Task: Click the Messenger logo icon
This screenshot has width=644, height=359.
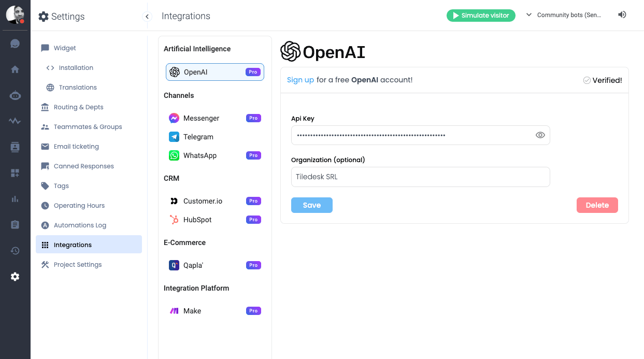Action: 174,118
